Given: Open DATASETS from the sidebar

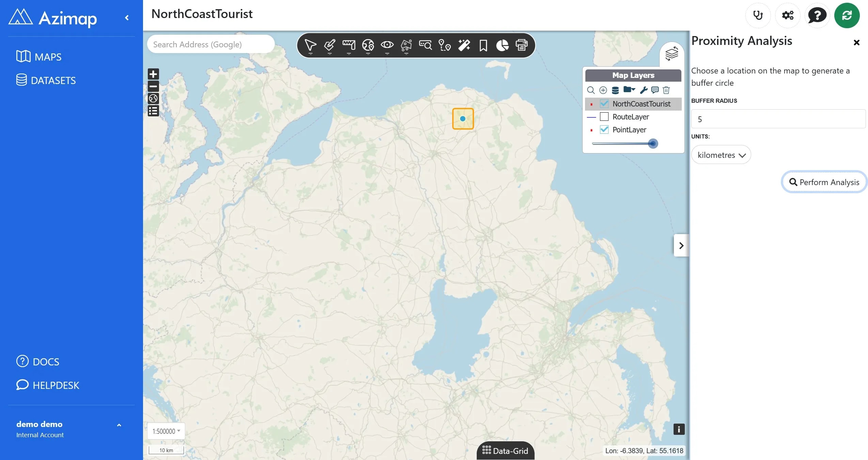Looking at the screenshot, I should tap(46, 80).
